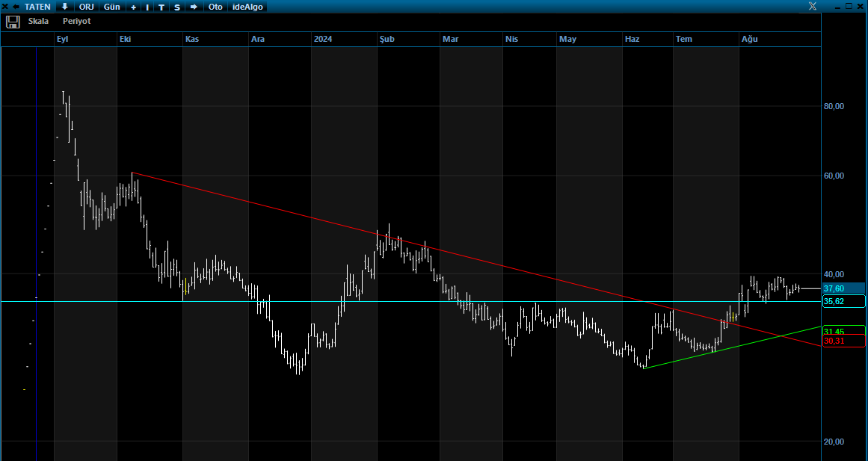Click the 2024 year label on the time axis
The width and height of the screenshot is (868, 461).
323,39
